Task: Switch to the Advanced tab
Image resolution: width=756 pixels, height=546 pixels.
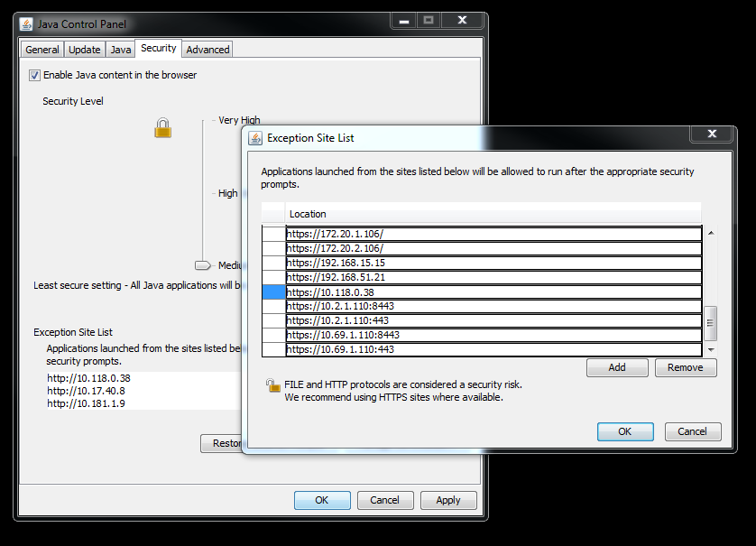Action: coord(207,50)
